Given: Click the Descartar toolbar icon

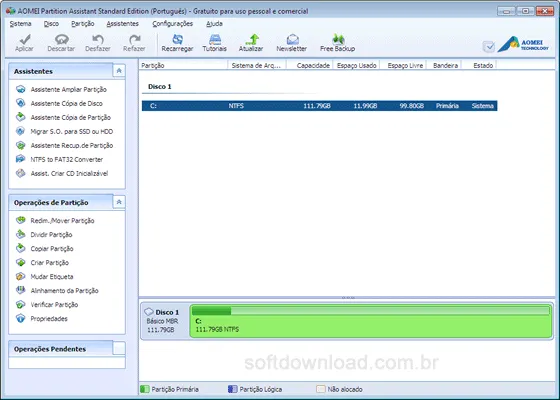Looking at the screenshot, I should pyautogui.click(x=61, y=39).
